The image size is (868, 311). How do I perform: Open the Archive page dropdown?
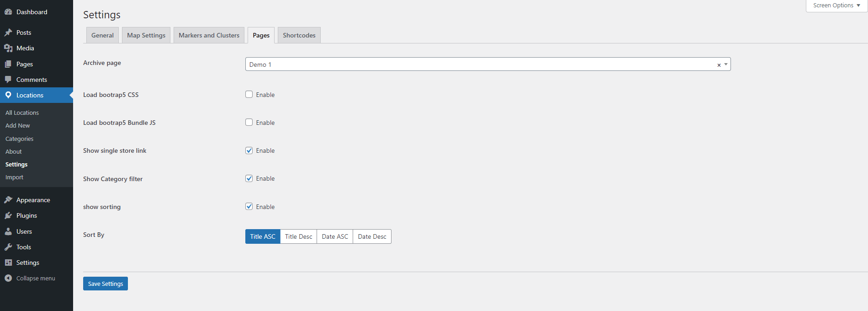[488, 64]
